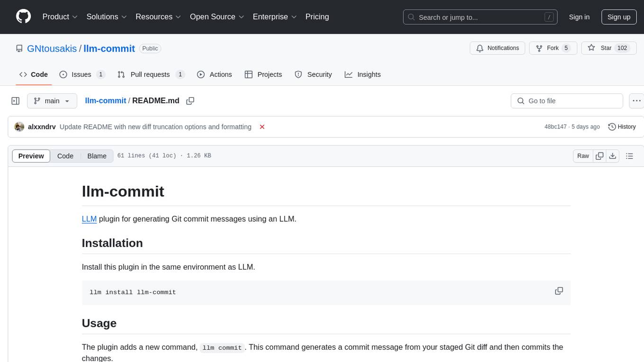Expand the Resources menu

click(158, 17)
